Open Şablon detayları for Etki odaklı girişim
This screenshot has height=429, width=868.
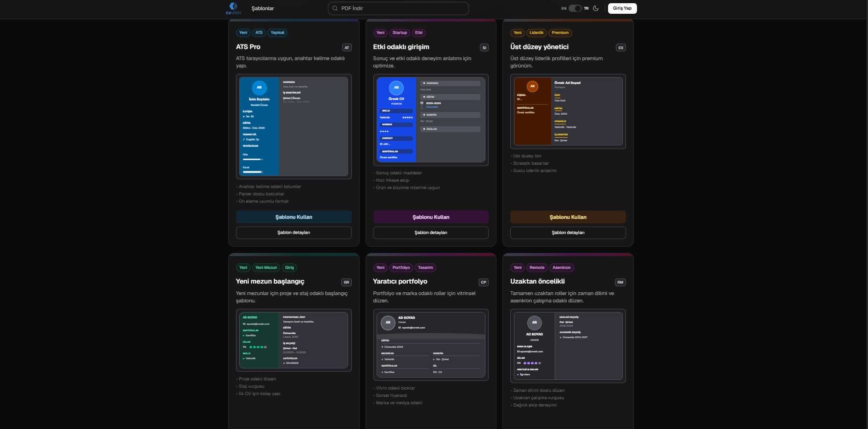click(x=431, y=233)
